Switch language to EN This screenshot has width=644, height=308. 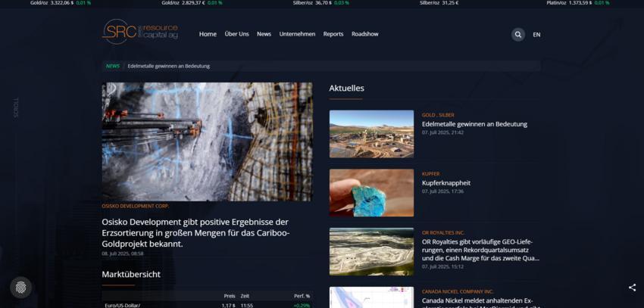(x=536, y=35)
